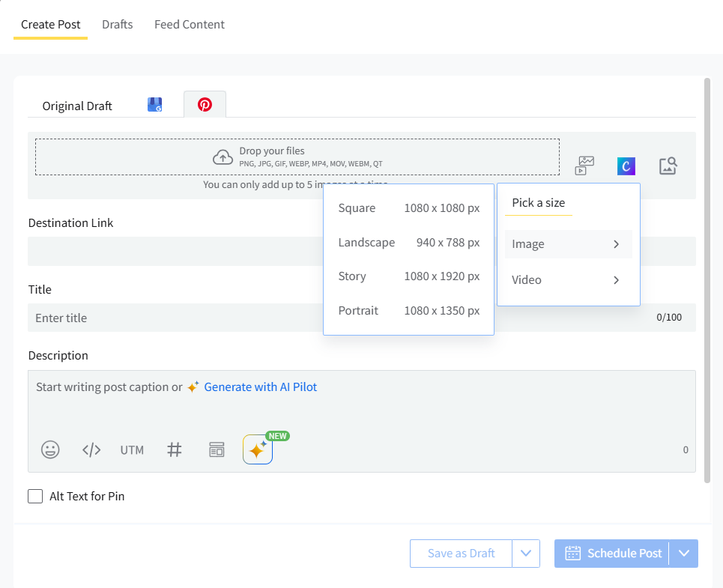Click the image search icon
The image size is (723, 588).
pyautogui.click(x=668, y=166)
